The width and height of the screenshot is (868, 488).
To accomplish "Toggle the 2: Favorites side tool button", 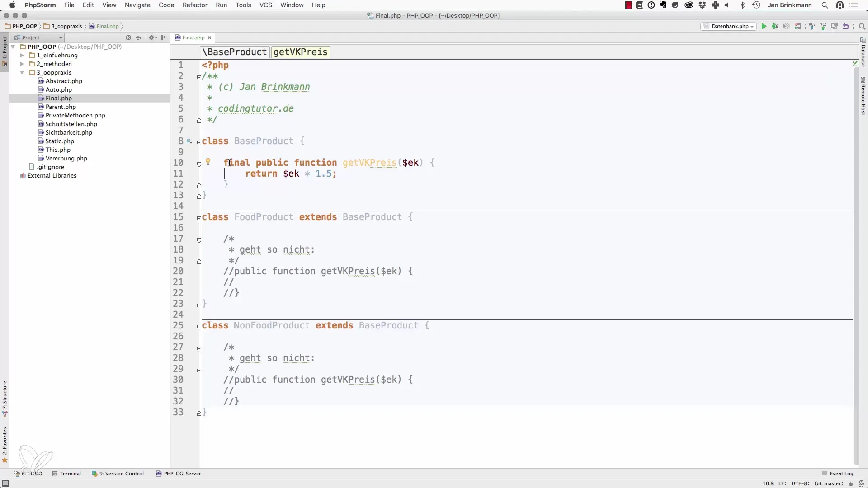I will point(5,445).
